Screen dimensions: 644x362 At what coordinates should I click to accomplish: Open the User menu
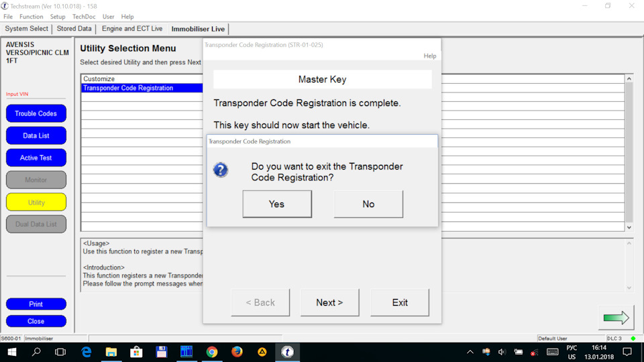click(x=109, y=17)
